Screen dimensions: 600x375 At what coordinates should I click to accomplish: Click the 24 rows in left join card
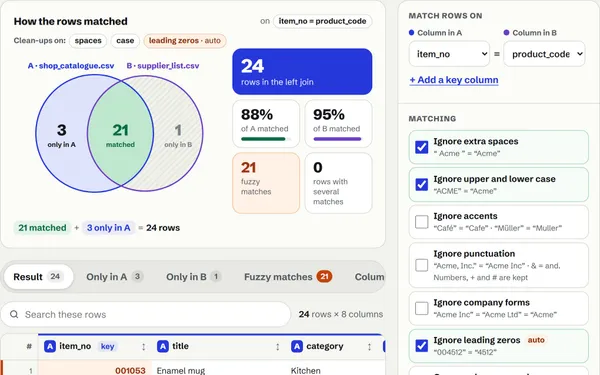302,72
